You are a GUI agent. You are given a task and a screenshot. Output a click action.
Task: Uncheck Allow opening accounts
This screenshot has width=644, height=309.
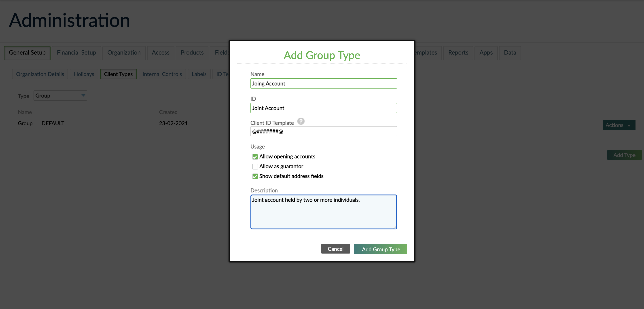coord(255,157)
